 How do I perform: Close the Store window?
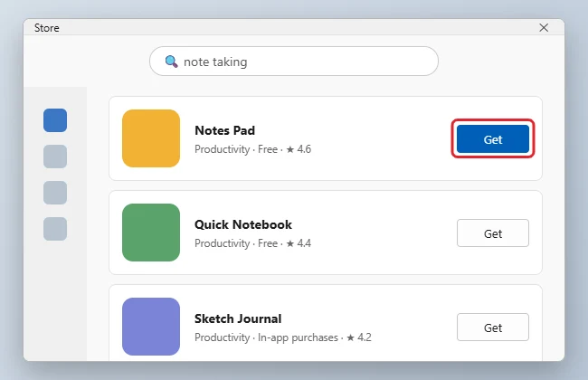point(544,28)
